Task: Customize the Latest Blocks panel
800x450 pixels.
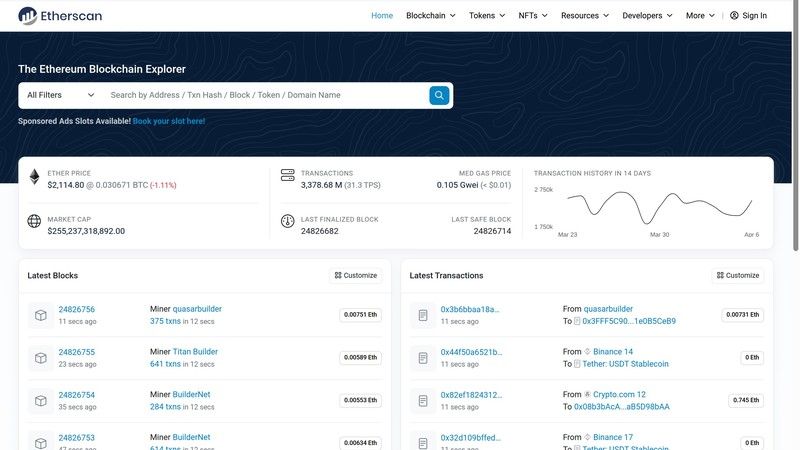Action: point(356,276)
